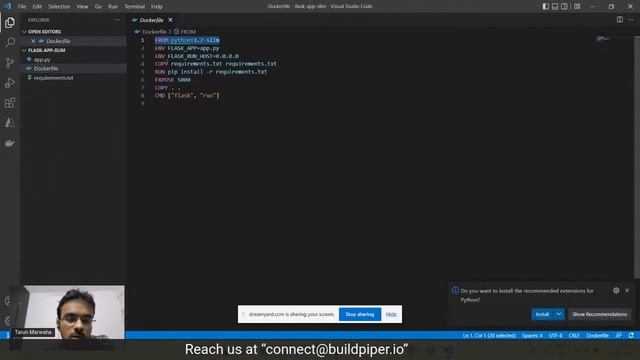This screenshot has height=360, width=640.
Task: Open Install options dropdown arrow
Action: pos(559,314)
